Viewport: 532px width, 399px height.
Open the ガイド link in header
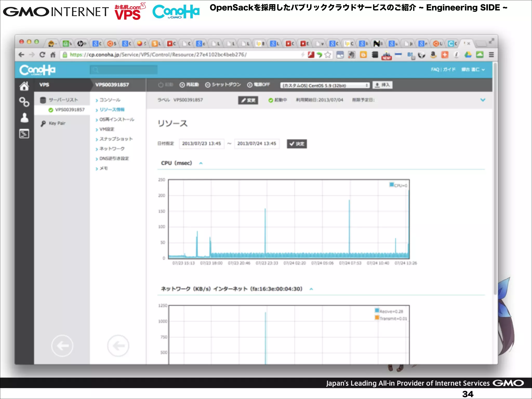point(449,70)
